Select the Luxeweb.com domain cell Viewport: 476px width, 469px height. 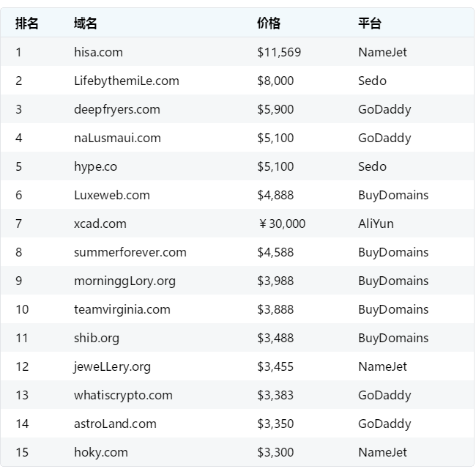pos(111,195)
